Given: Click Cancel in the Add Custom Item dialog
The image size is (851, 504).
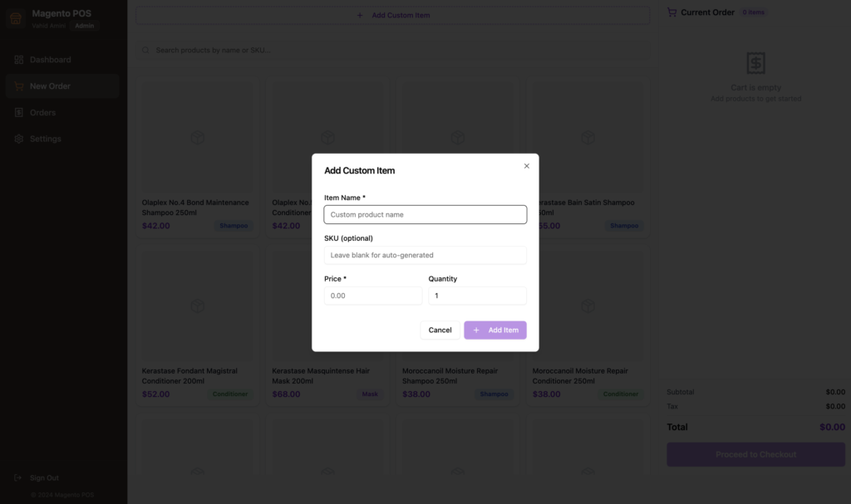Looking at the screenshot, I should coord(440,330).
